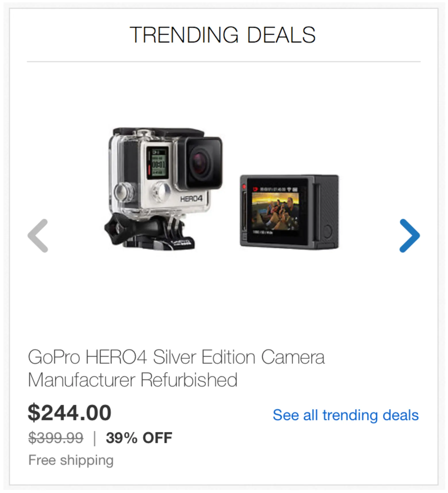
Task: Click the photo on the rear touchscreen
Action: coord(275,211)
